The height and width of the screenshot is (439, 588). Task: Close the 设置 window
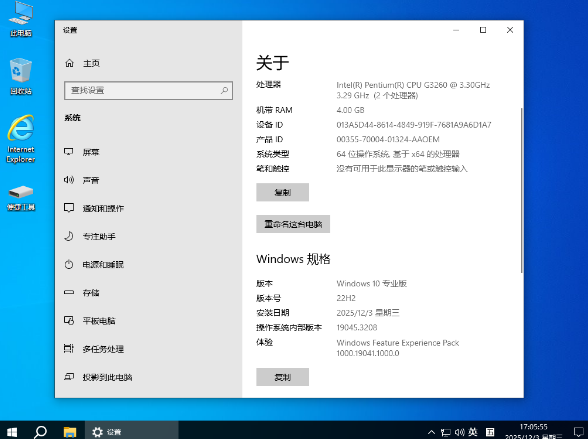510,30
